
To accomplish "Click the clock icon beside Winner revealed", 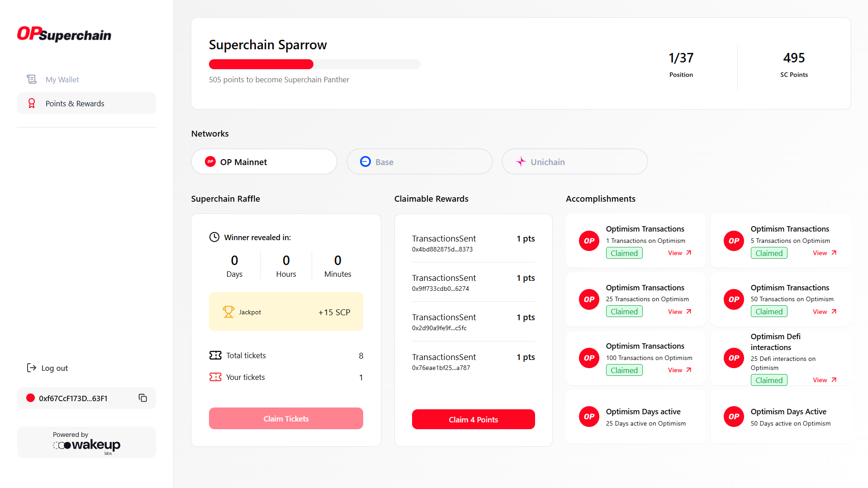I will click(214, 237).
